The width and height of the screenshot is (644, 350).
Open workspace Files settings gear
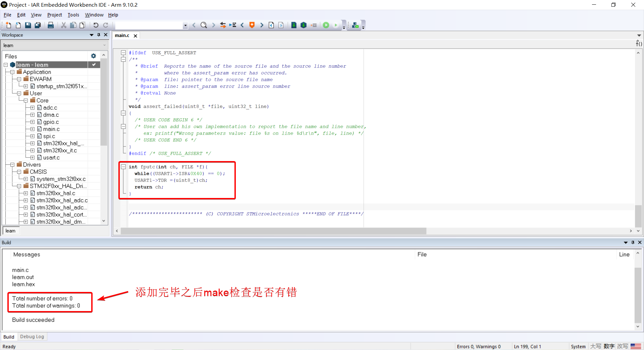coord(94,56)
